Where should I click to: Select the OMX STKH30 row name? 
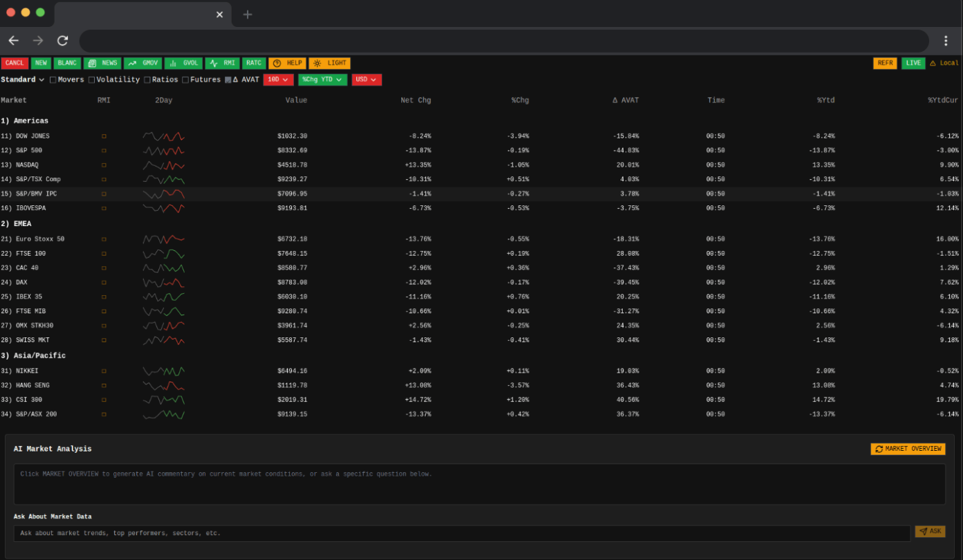click(35, 326)
